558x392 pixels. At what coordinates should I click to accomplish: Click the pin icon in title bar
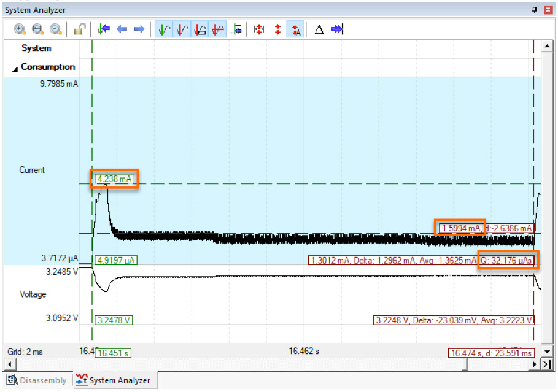click(x=534, y=10)
